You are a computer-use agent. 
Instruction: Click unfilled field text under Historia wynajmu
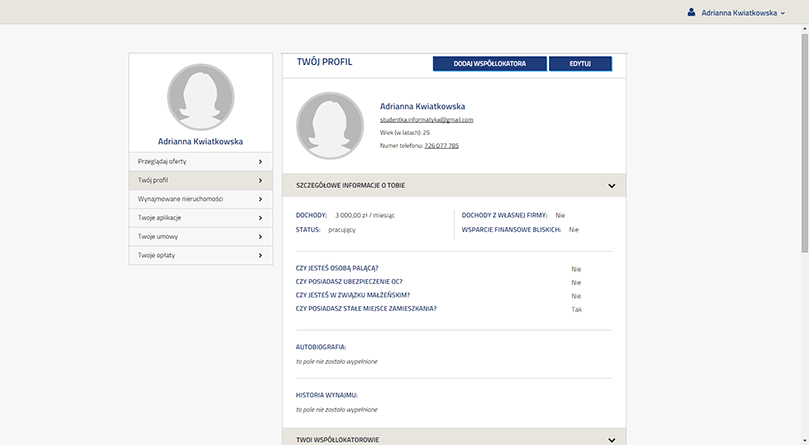click(x=336, y=410)
